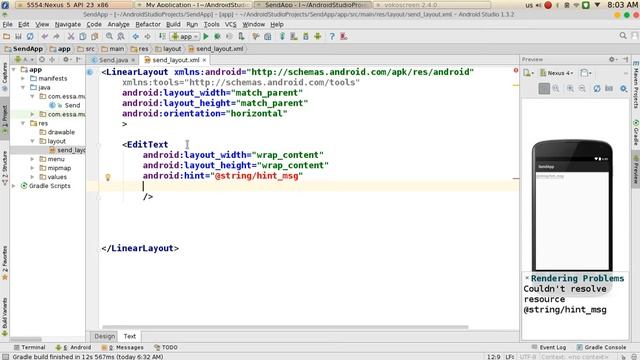Click the navigate Forward arrow icon
Screen dimensions: 640x360
(147, 36)
